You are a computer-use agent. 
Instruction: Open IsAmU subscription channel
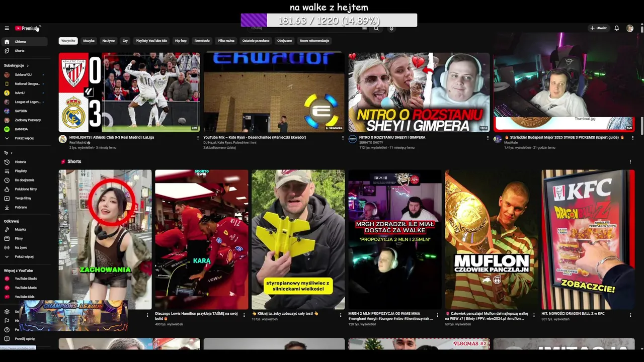(25, 93)
